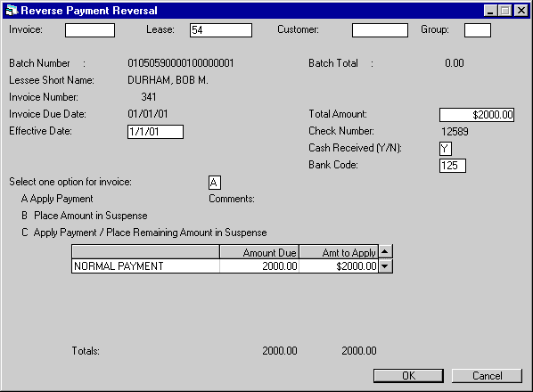
Task: Click the Cancel button
Action: [x=487, y=376]
